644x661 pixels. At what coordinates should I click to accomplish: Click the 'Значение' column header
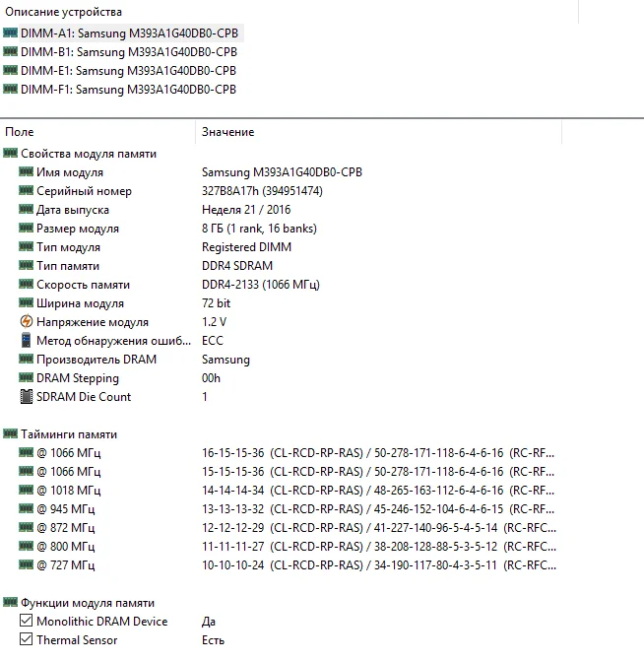[x=228, y=132]
